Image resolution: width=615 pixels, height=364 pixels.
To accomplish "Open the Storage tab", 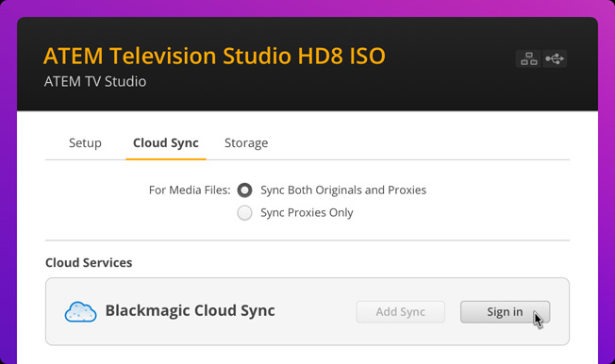I will coord(246,142).
